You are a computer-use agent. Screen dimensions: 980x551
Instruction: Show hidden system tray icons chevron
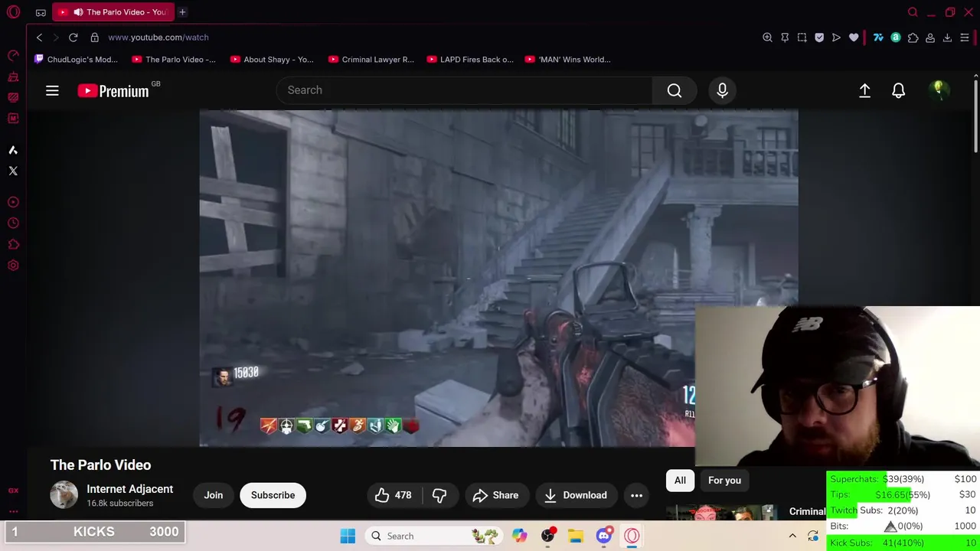(792, 536)
